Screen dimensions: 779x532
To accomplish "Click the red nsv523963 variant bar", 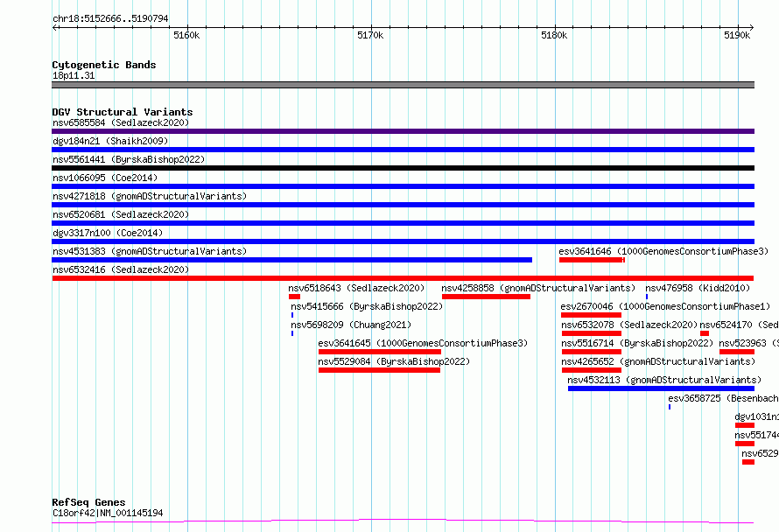I will click(x=737, y=352).
